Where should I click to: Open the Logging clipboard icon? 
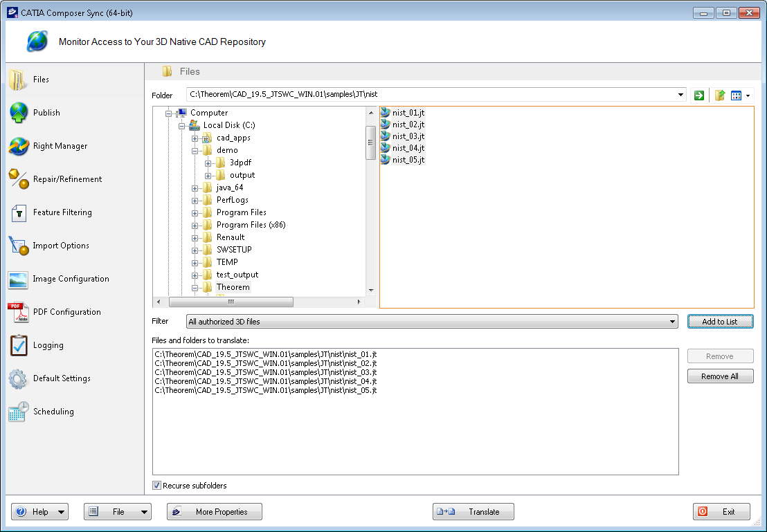19,345
